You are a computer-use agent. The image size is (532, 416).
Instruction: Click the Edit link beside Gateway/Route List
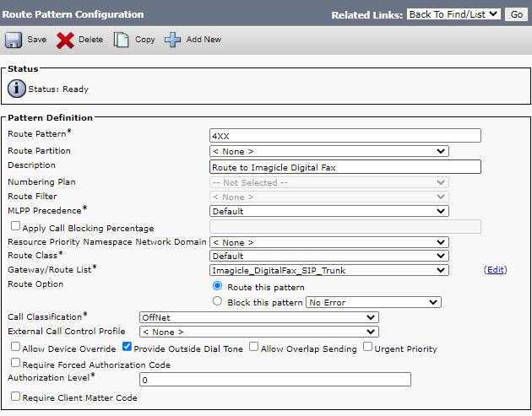coord(495,270)
